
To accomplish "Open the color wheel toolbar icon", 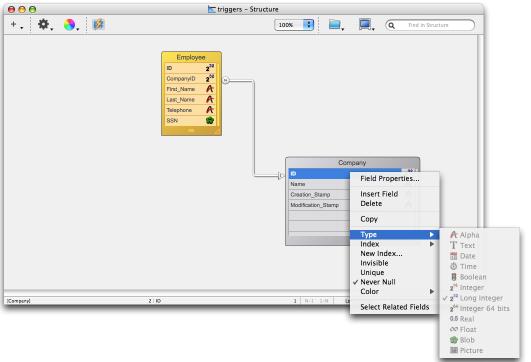I will click(70, 24).
